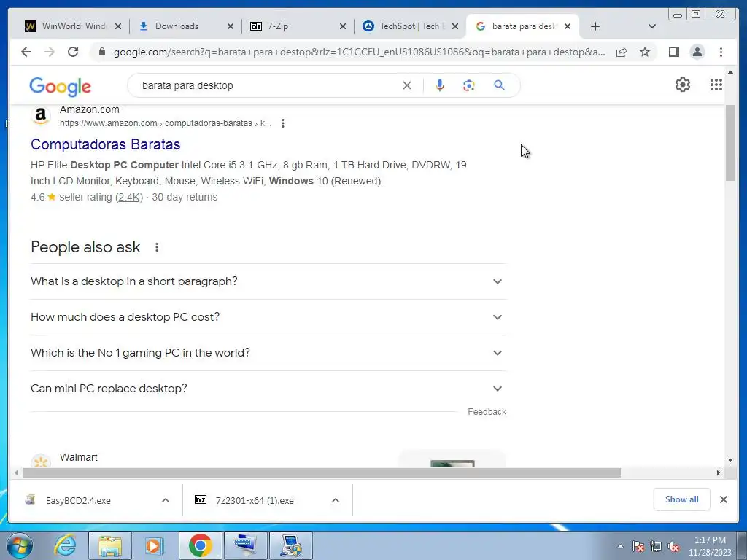Image resolution: width=747 pixels, height=560 pixels.
Task: Open the tab search dropdown arrow
Action: click(652, 26)
